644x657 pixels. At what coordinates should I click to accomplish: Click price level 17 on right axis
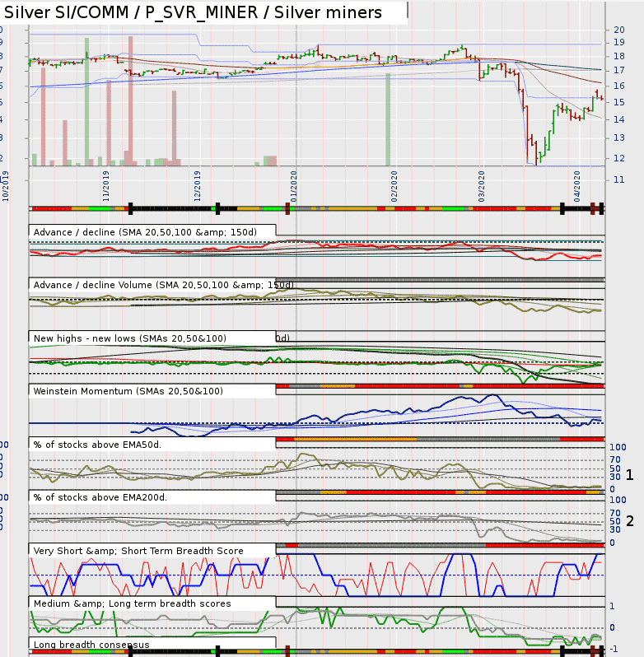pos(618,71)
